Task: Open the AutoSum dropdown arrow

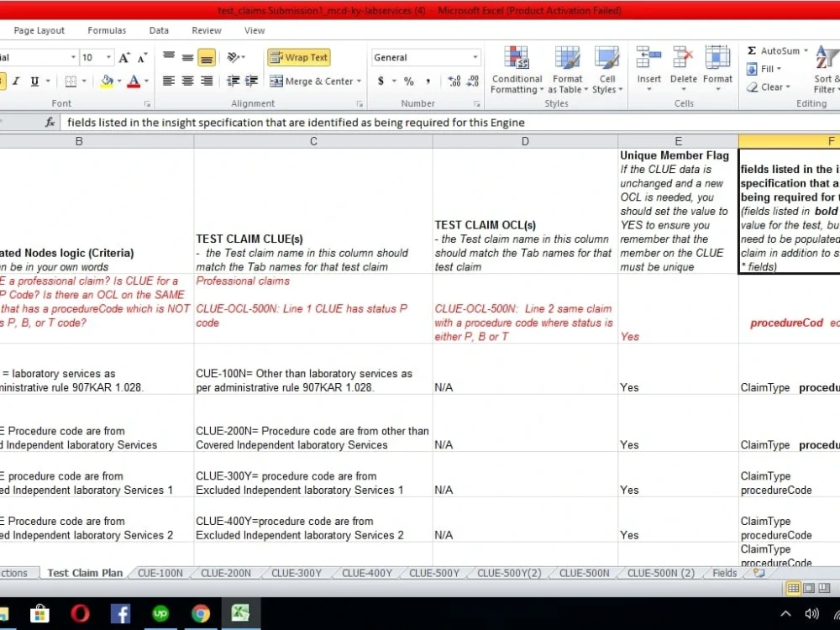Action: 806,51
